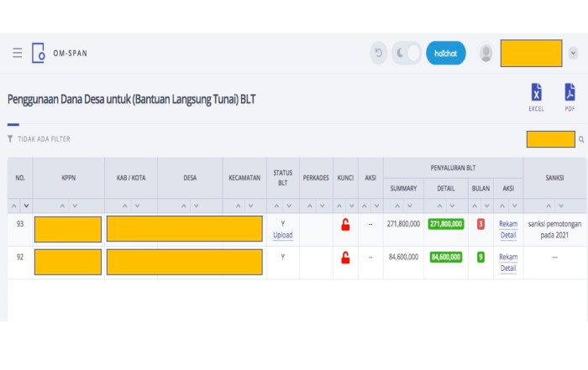Sort STATUS BLT column ascending
The width and height of the screenshot is (588, 370).
(x=276, y=206)
